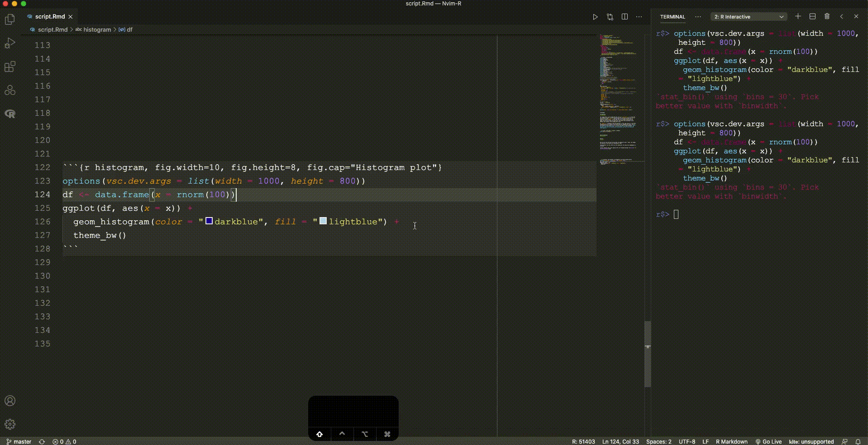The image size is (868, 445).
Task: Click line number 128 in the gutter
Action: 43,249
